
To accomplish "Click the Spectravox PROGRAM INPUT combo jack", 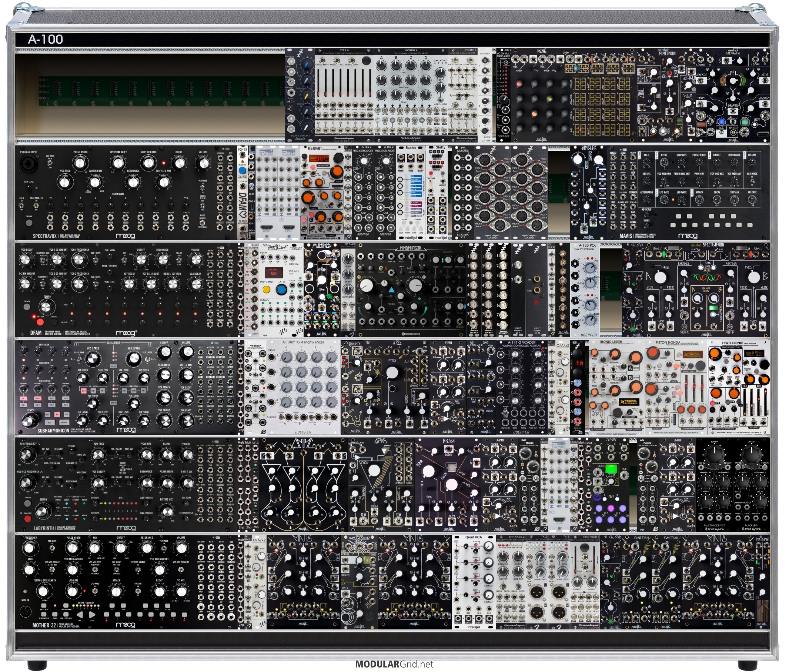I will (29, 164).
